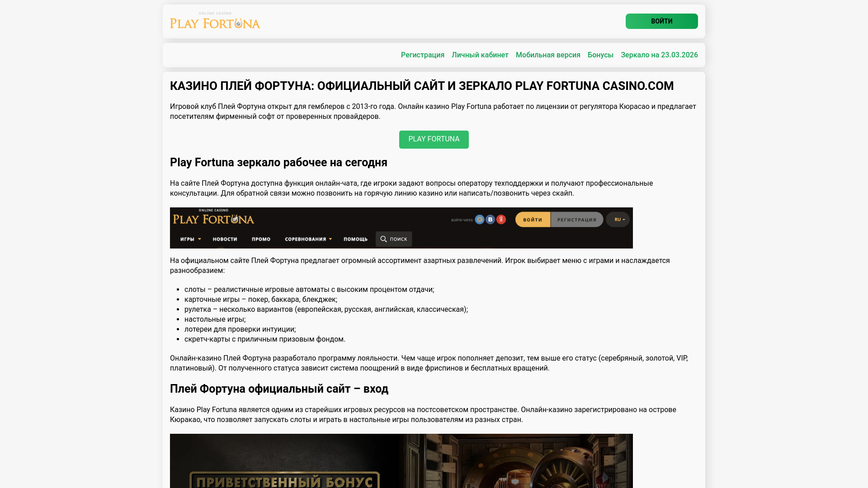
Task: Click the РЕГИСТРАЦИЯ button in embedded screenshot
Action: tap(577, 220)
